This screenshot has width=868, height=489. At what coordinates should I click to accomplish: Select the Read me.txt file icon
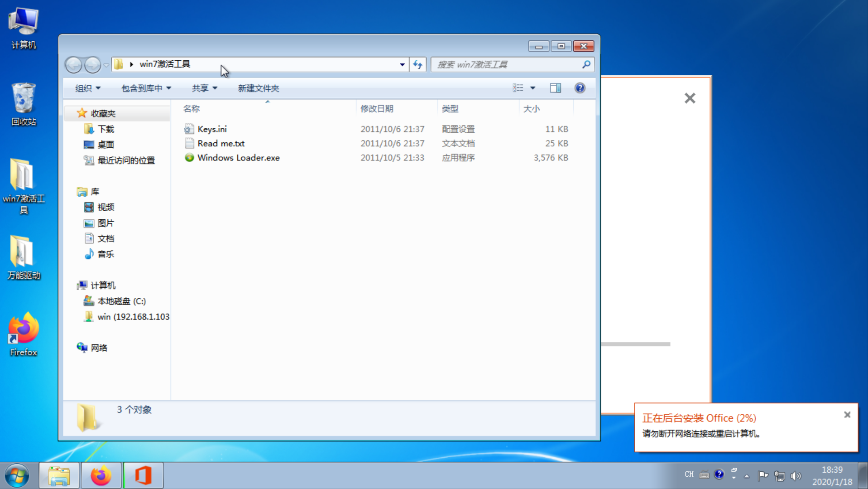click(189, 143)
